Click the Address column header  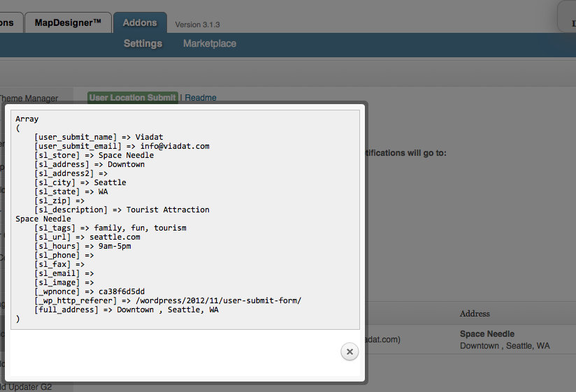point(475,314)
